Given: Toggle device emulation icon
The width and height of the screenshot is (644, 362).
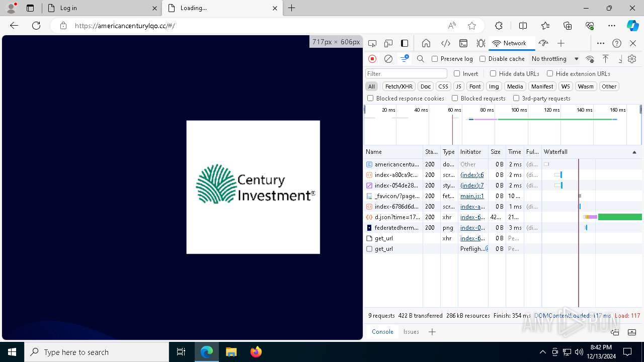Looking at the screenshot, I should click(388, 43).
